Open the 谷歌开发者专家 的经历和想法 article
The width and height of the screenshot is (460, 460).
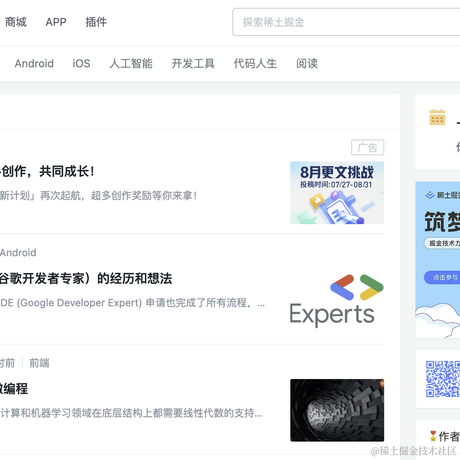(x=86, y=278)
